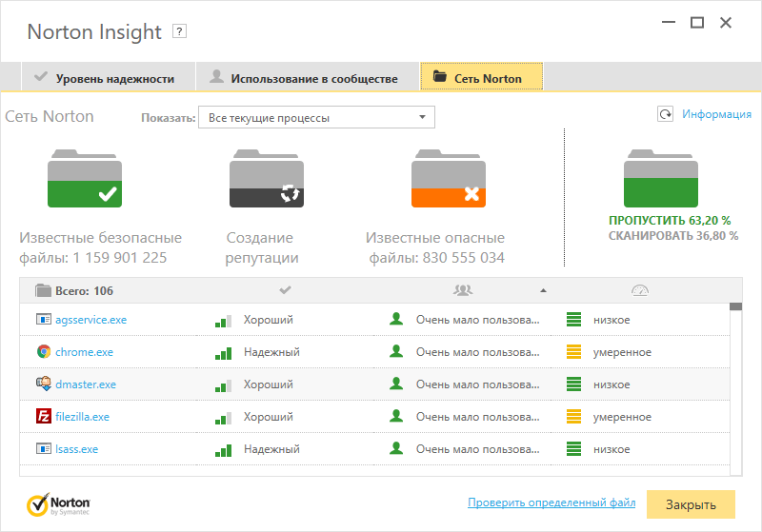Open the agsservice.exe file link
762x532 pixels.
[x=90, y=320]
